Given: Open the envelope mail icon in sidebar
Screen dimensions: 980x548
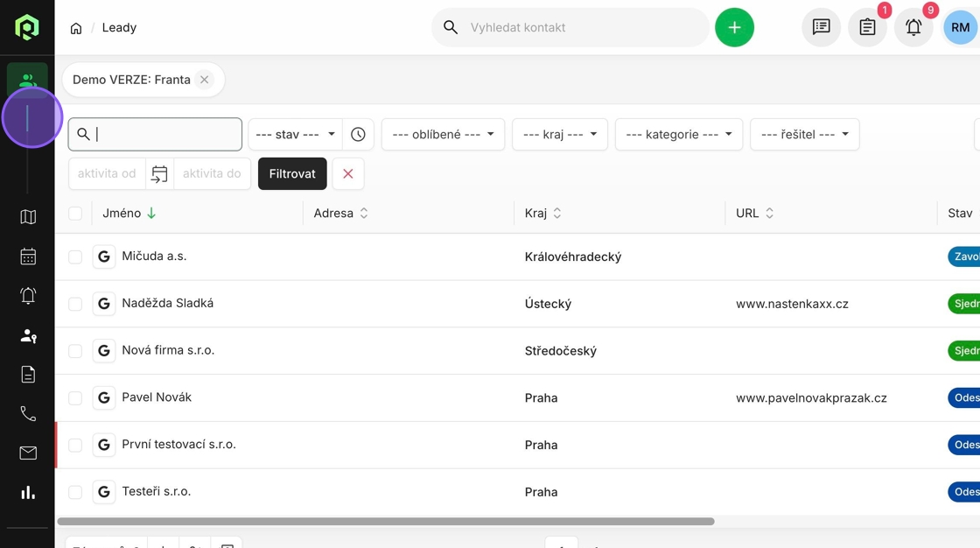Looking at the screenshot, I should point(28,453).
